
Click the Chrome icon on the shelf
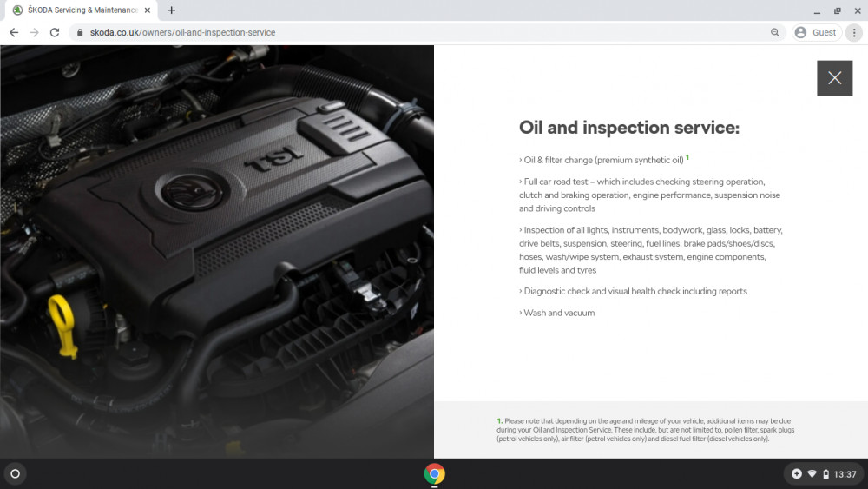pyautogui.click(x=435, y=474)
